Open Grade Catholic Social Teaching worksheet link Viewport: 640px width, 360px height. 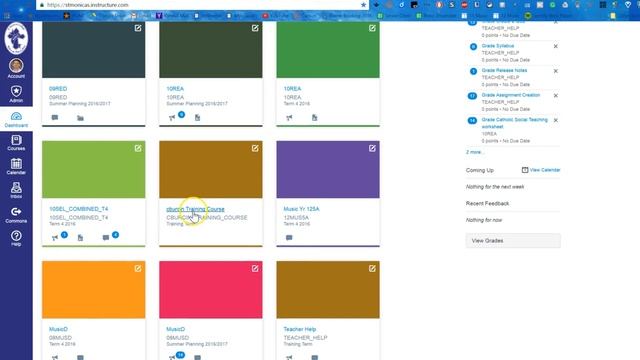point(514,123)
